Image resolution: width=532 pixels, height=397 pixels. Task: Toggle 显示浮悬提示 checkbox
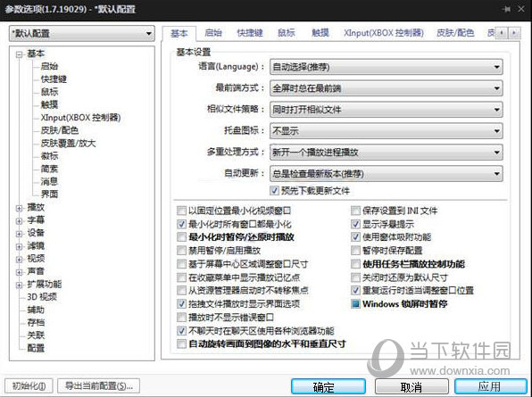point(355,224)
